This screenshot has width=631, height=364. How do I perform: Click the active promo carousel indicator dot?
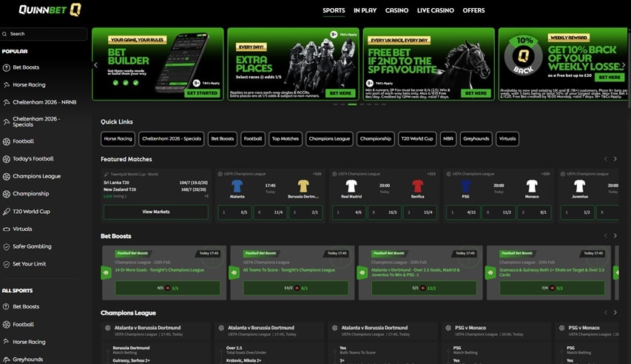pos(352,104)
